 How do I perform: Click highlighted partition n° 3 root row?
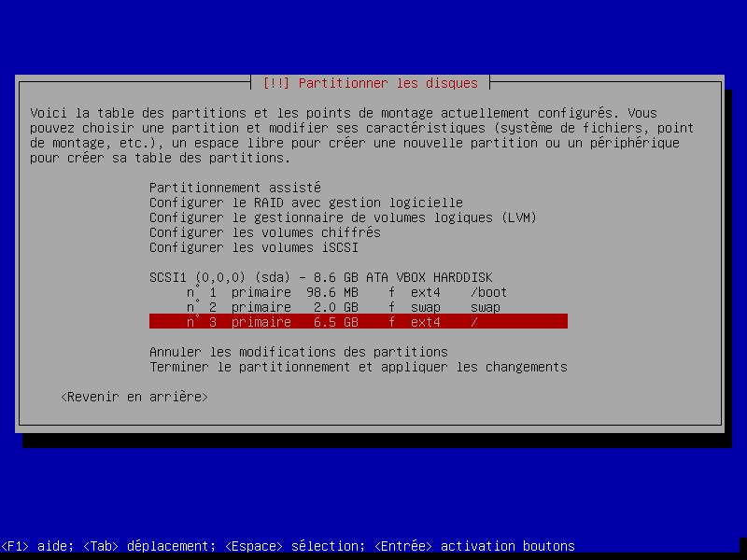click(x=358, y=322)
